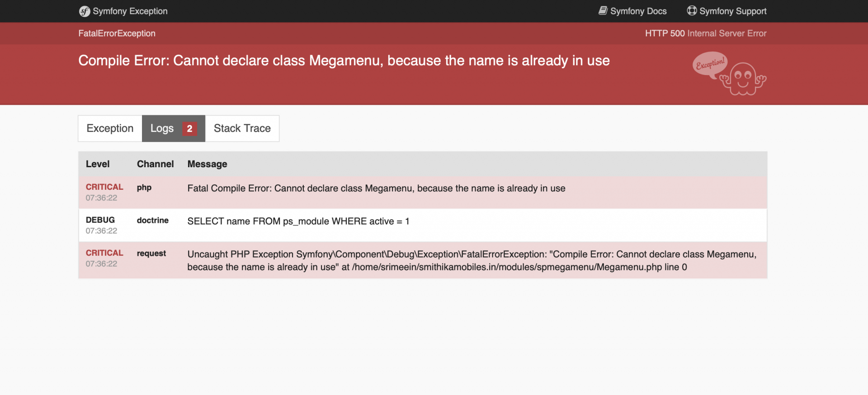The width and height of the screenshot is (868, 395).
Task: Click the Channel column header
Action: pos(155,164)
